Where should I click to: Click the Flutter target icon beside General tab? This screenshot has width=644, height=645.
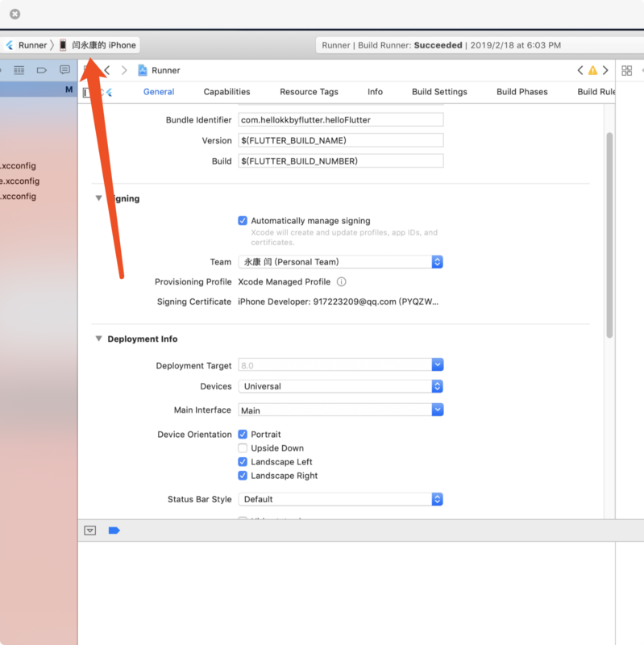109,93
